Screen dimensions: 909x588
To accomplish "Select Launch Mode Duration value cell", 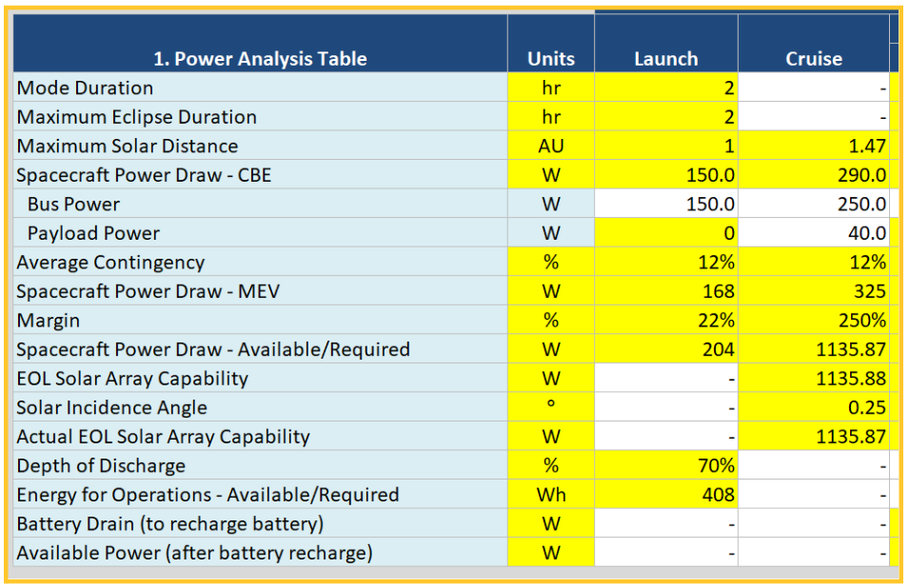I will coord(665,88).
